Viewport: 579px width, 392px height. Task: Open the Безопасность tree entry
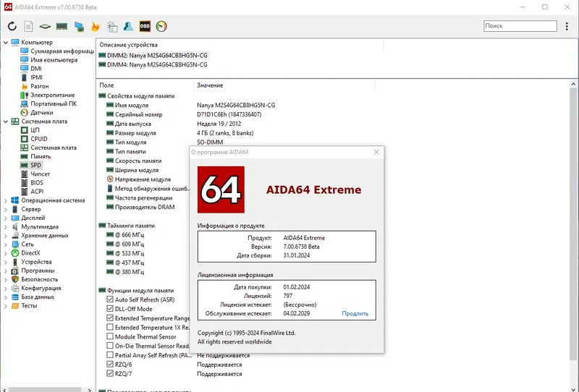pyautogui.click(x=40, y=279)
